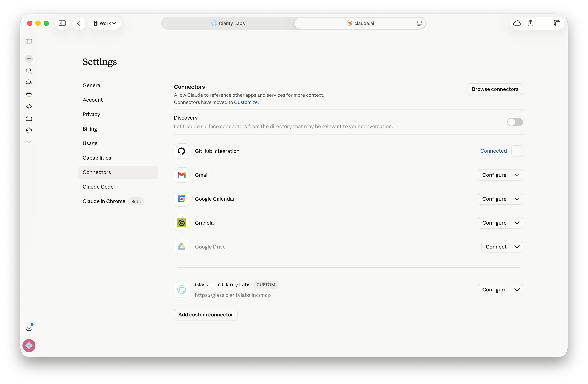
Task: Open the Work profile dropdown
Action: point(104,23)
